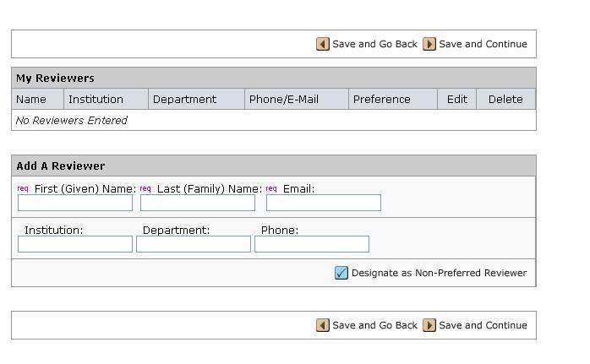Click the Phone/E-Mail column header
The image size is (590, 364).
coord(284,99)
